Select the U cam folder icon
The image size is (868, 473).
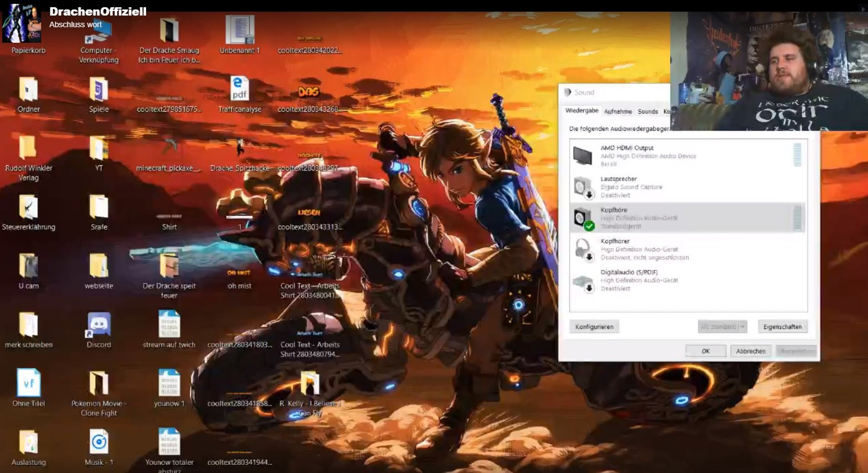tap(28, 271)
